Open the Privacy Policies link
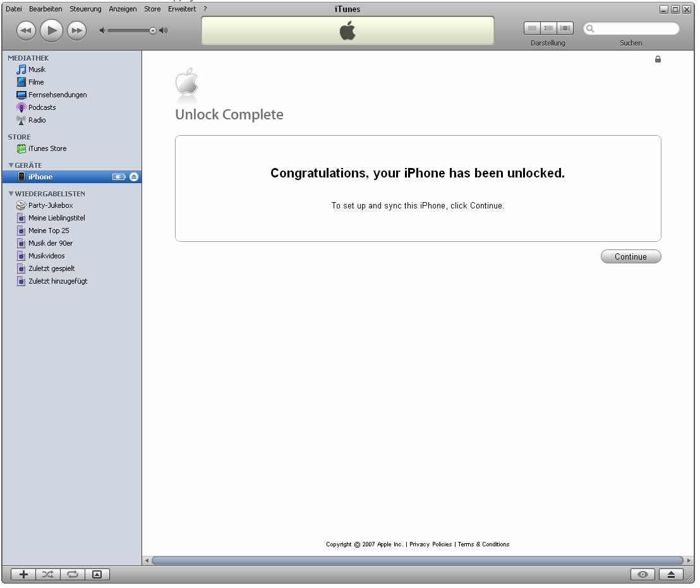Screen dimensions: 700x588 point(430,544)
